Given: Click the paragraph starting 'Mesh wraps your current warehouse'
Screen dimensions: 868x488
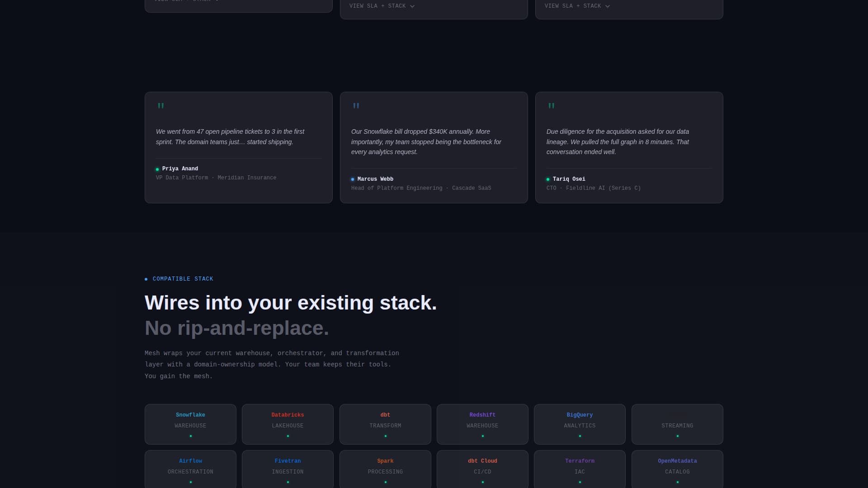Looking at the screenshot, I should click(x=272, y=365).
